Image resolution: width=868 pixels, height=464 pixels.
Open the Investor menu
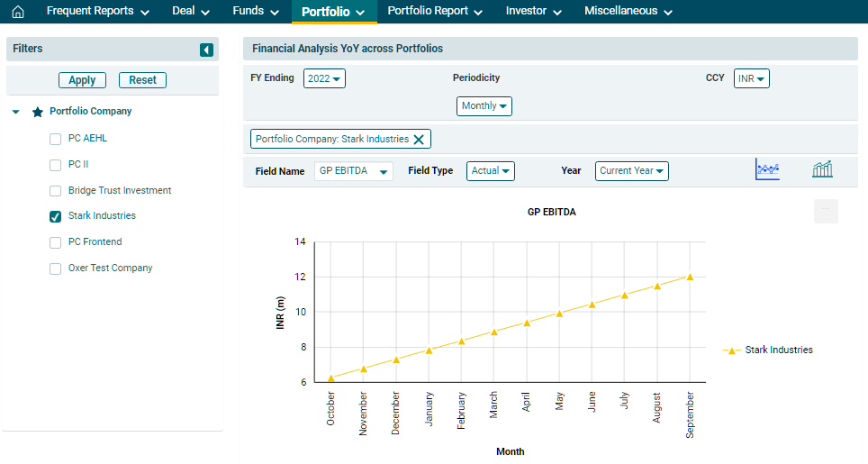[x=533, y=12]
